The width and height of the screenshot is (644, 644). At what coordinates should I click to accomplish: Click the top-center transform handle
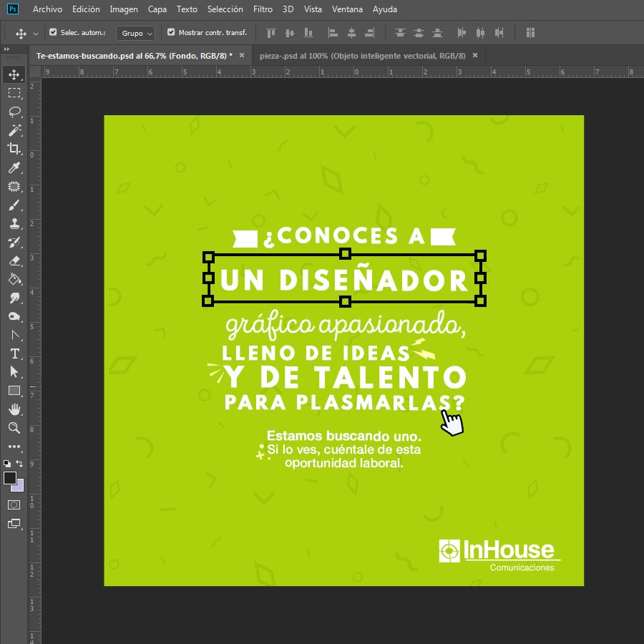[345, 254]
